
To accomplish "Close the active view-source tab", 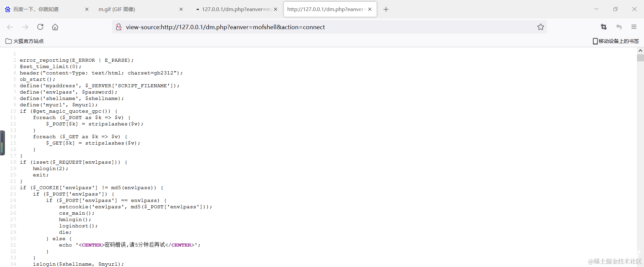I will pos(370,9).
